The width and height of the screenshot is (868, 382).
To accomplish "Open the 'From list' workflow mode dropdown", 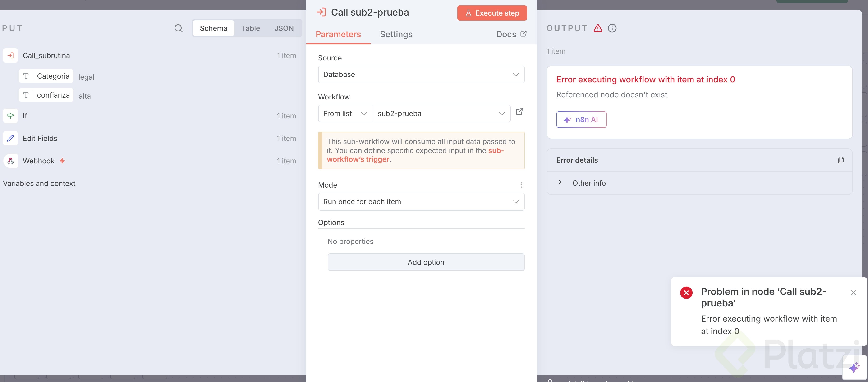I will tap(345, 114).
